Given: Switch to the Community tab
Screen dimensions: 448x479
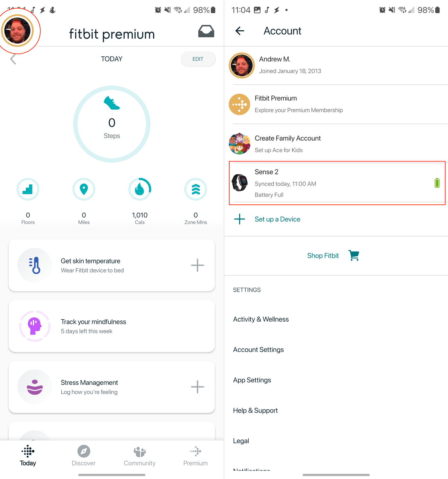Looking at the screenshot, I should 140,456.
